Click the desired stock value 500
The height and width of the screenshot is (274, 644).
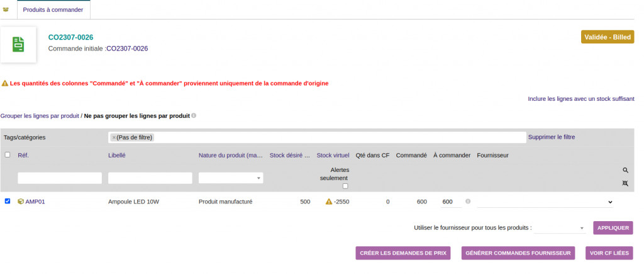pyautogui.click(x=305, y=202)
